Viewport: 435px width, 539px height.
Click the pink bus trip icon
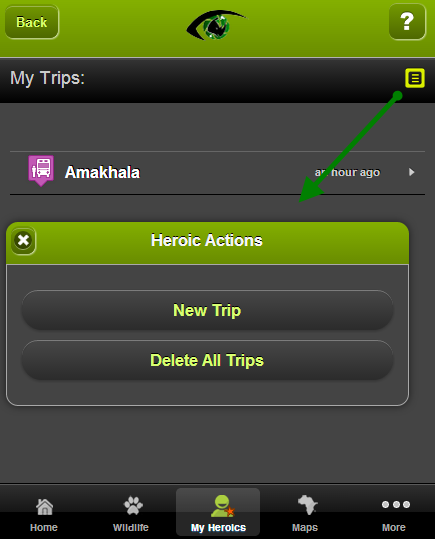pyautogui.click(x=41, y=171)
